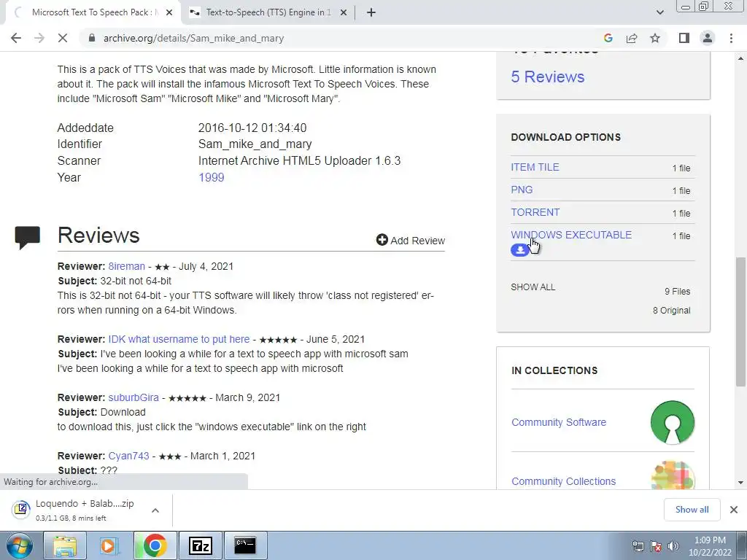The width and height of the screenshot is (747, 560).
Task: Open reviewer 8ireman's profile
Action: click(x=126, y=266)
